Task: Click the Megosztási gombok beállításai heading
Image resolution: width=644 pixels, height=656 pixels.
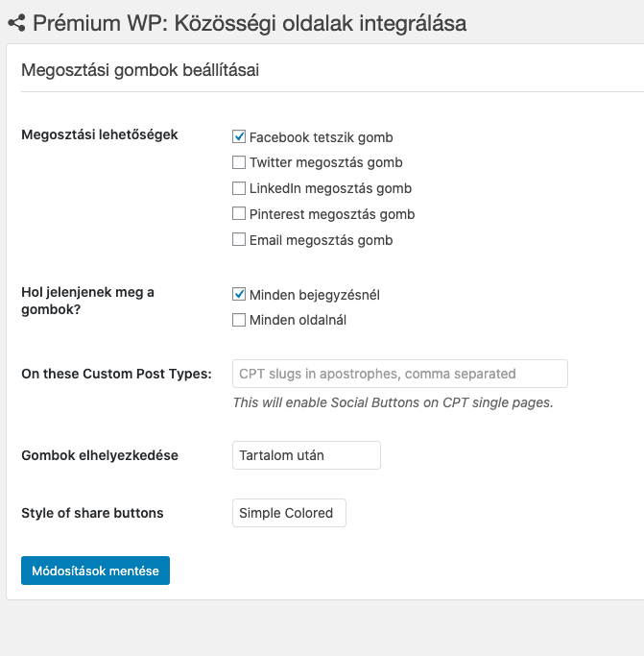Action: point(140,70)
